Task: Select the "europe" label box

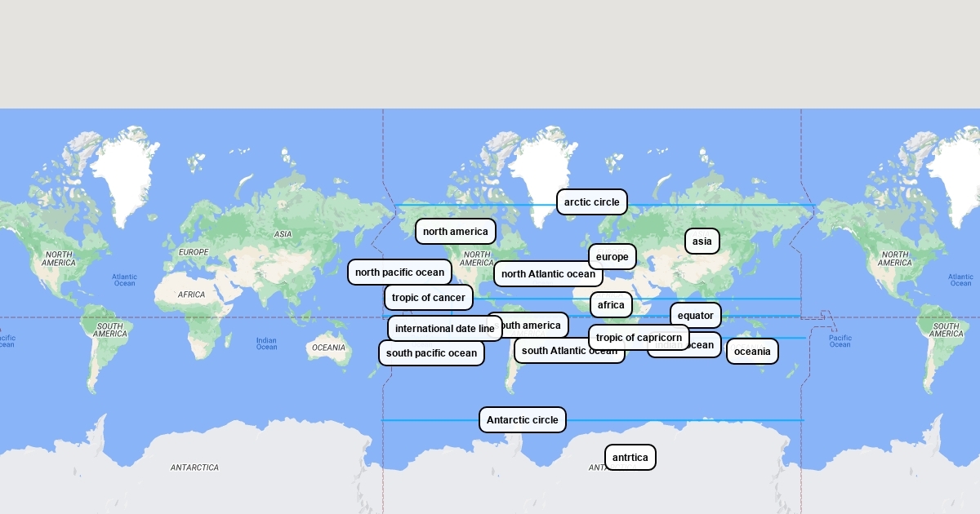Action: [612, 257]
